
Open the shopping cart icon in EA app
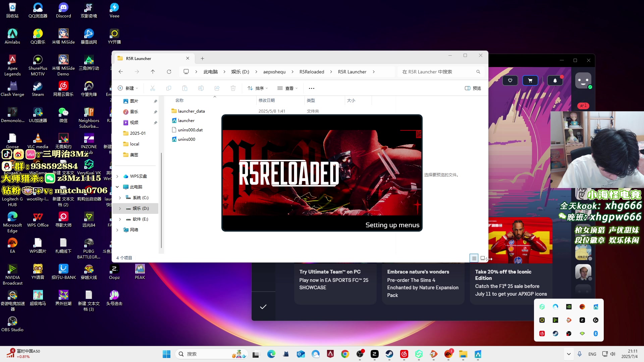(530, 80)
